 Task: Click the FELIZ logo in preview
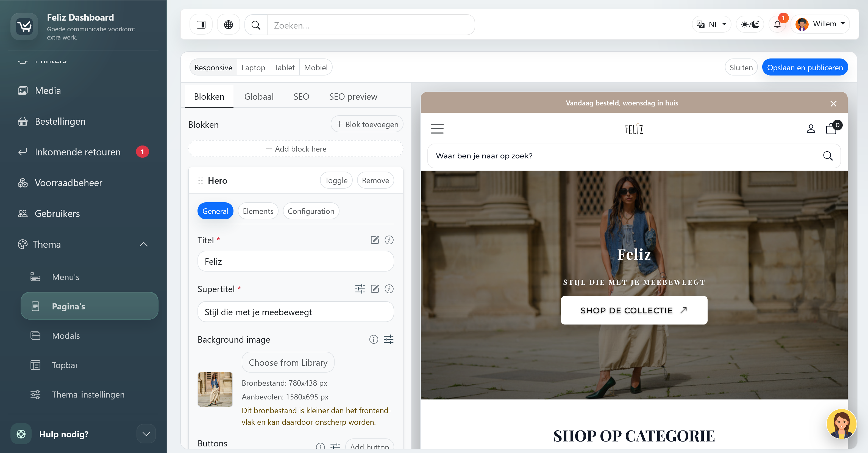(634, 129)
